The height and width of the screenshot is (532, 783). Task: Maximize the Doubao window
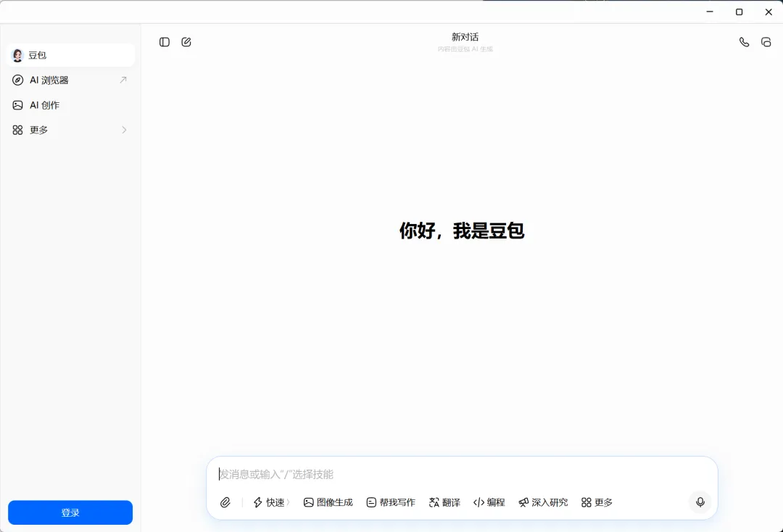[739, 12]
